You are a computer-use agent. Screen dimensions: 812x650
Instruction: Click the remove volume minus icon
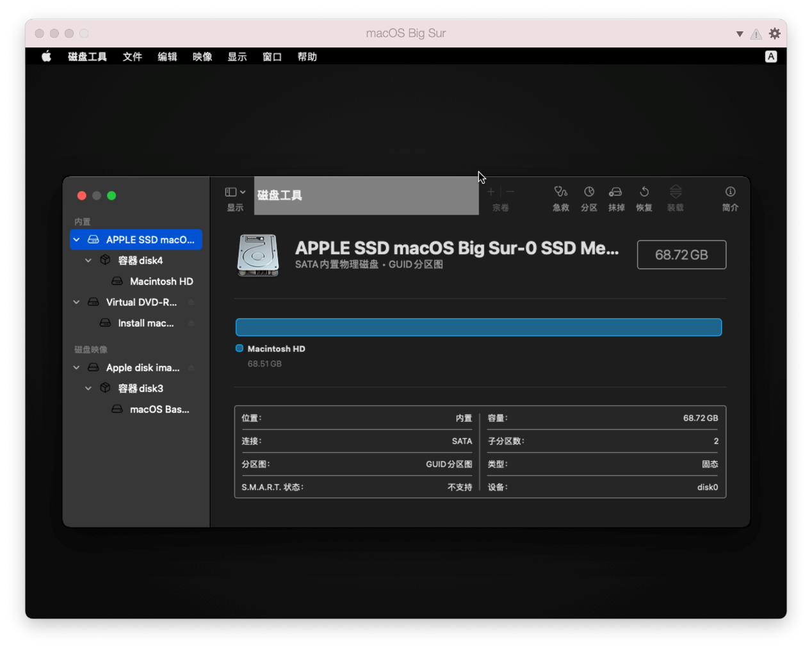[x=510, y=191]
